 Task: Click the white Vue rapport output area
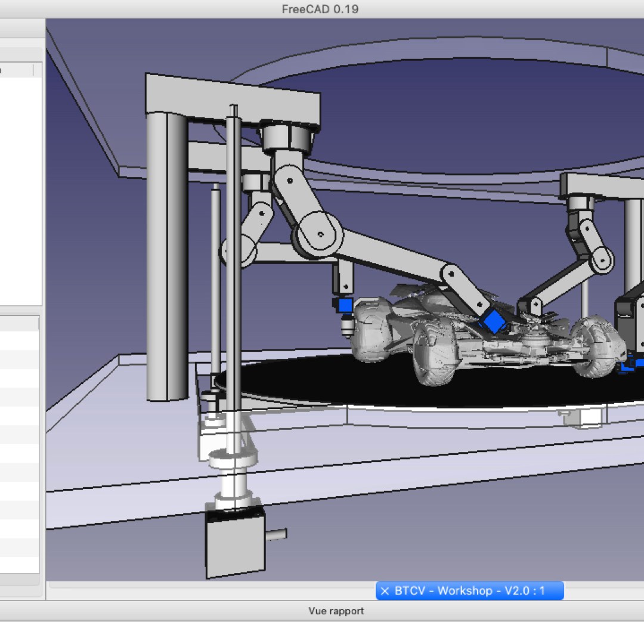click(x=322, y=632)
